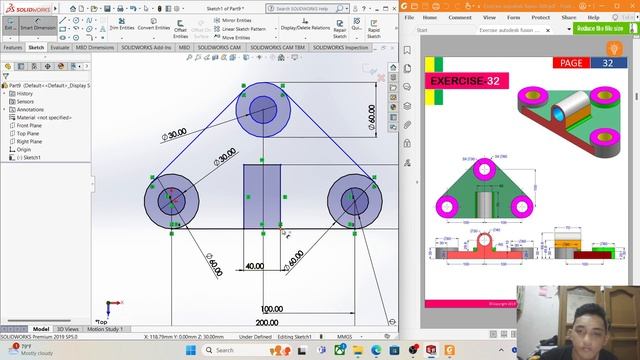Select the Top Plane in the tree
The width and height of the screenshot is (640, 360).
tap(28, 133)
